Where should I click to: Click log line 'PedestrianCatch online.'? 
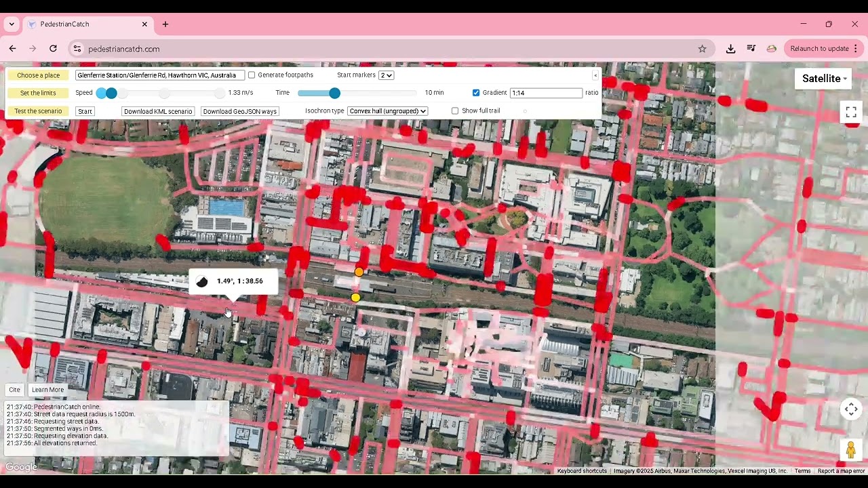[x=54, y=407]
